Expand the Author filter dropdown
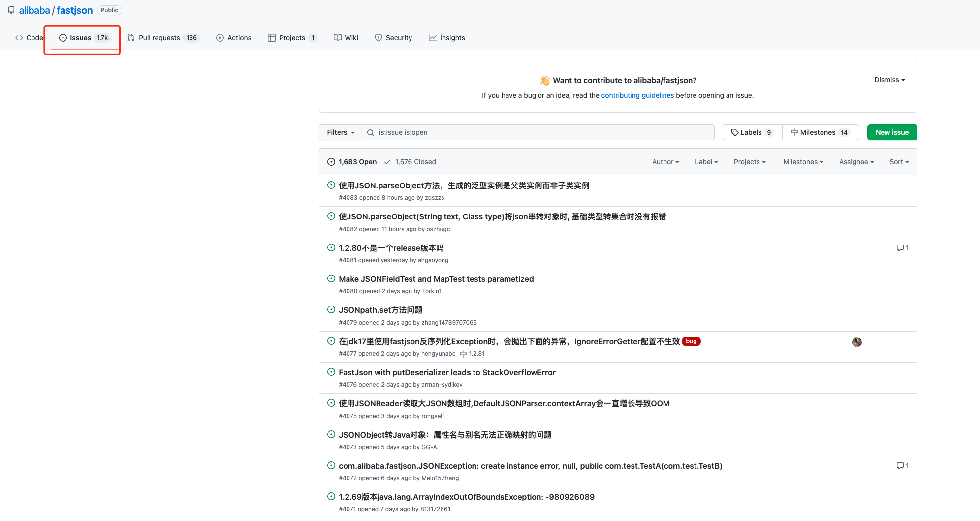The height and width of the screenshot is (521, 980). tap(665, 161)
